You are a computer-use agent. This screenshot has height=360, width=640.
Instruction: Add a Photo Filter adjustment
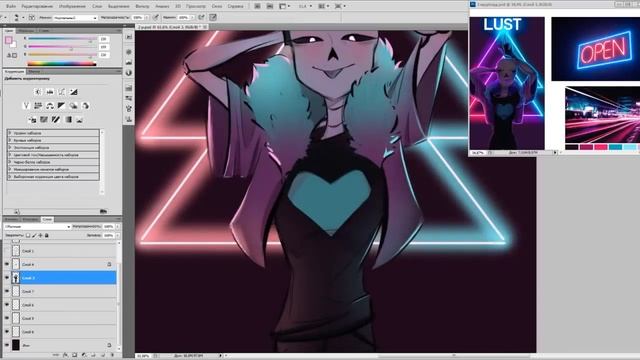click(x=73, y=106)
